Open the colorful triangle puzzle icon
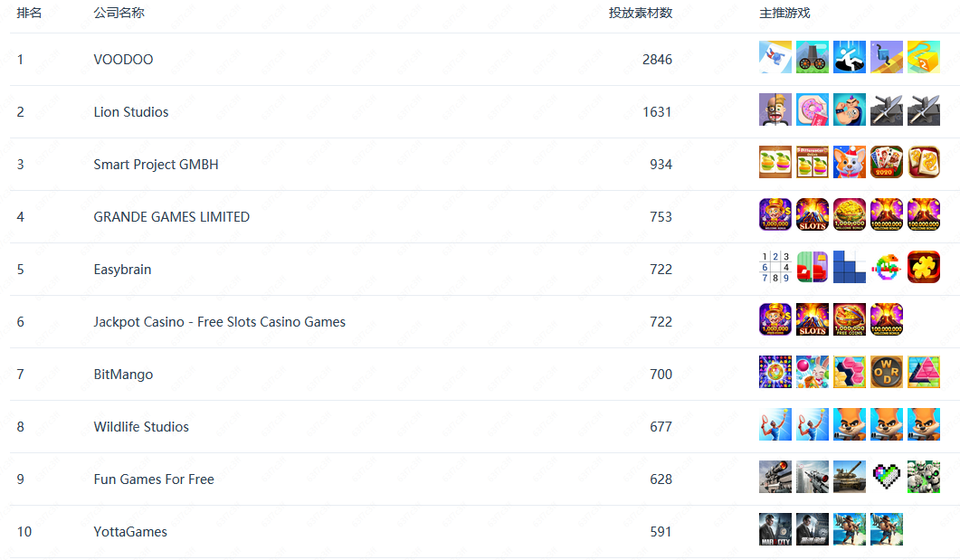 [924, 372]
